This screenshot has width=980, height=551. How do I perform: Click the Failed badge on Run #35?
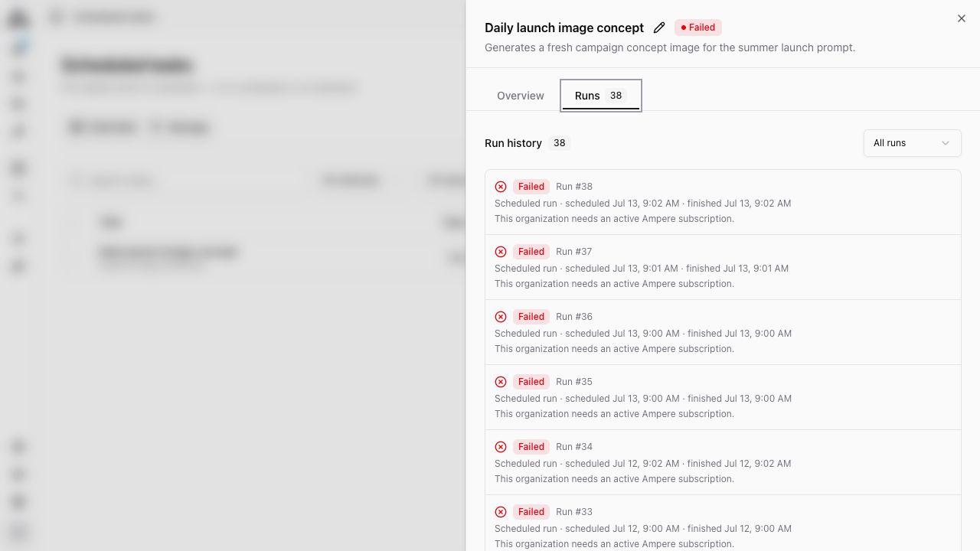pyautogui.click(x=531, y=382)
